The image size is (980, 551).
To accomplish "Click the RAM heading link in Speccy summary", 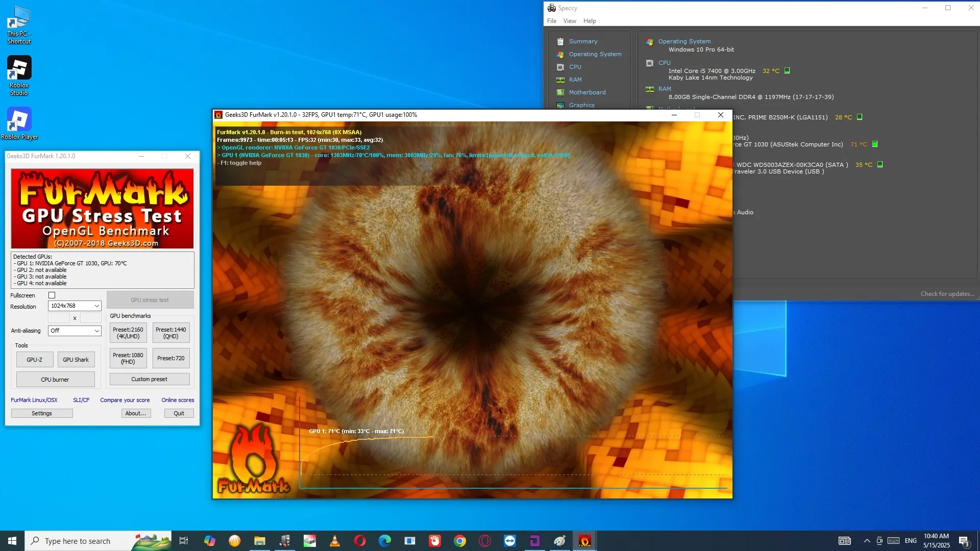I will point(665,89).
